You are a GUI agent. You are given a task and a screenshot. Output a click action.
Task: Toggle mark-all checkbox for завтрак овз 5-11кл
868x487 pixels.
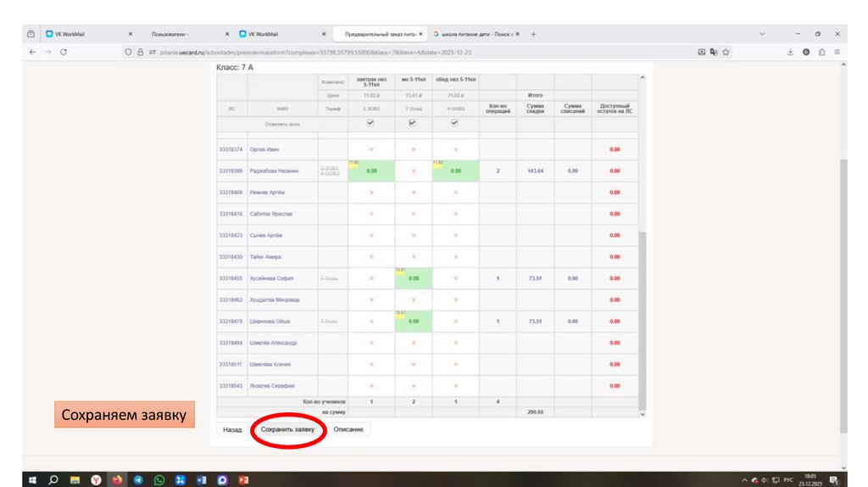click(370, 123)
